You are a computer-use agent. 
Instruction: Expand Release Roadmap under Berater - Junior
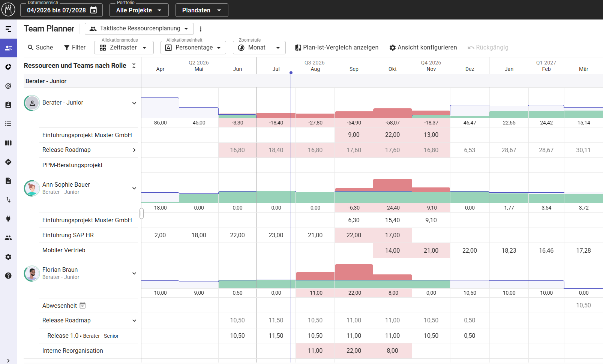(x=134, y=150)
